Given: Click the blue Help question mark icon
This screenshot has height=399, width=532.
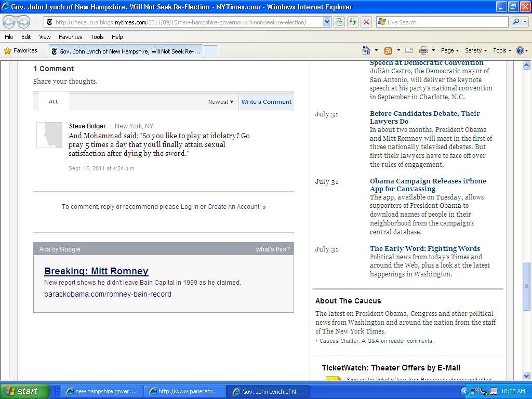Looking at the screenshot, I should (x=520, y=50).
